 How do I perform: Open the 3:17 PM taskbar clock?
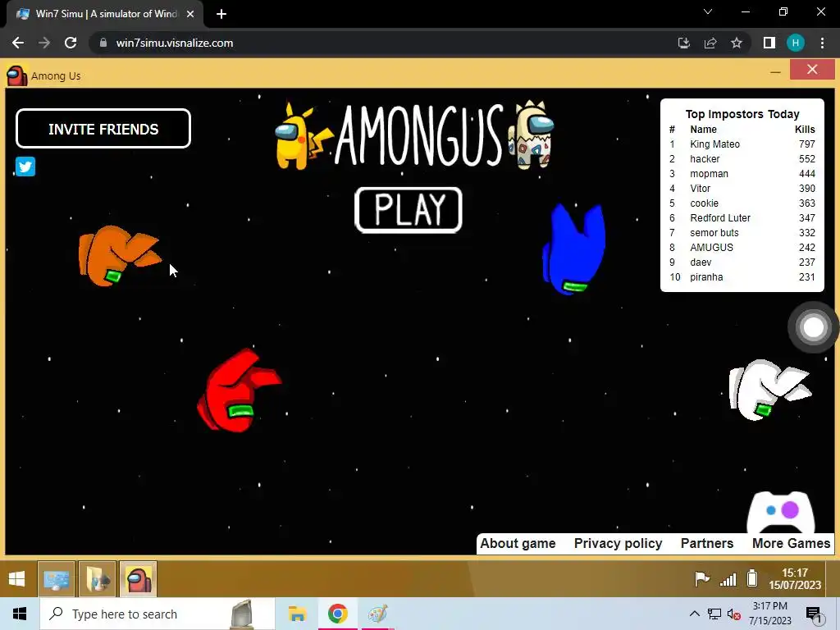coord(769,614)
